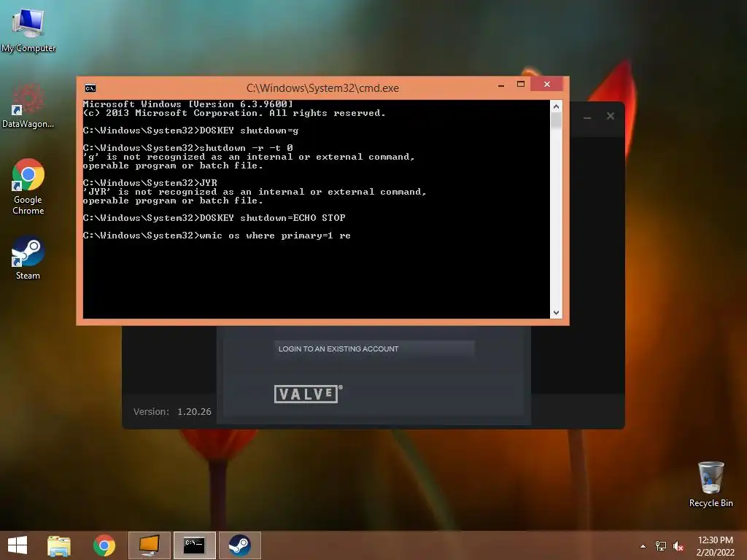
Task: Open the cmd.exe window system menu icon
Action: [x=90, y=88]
